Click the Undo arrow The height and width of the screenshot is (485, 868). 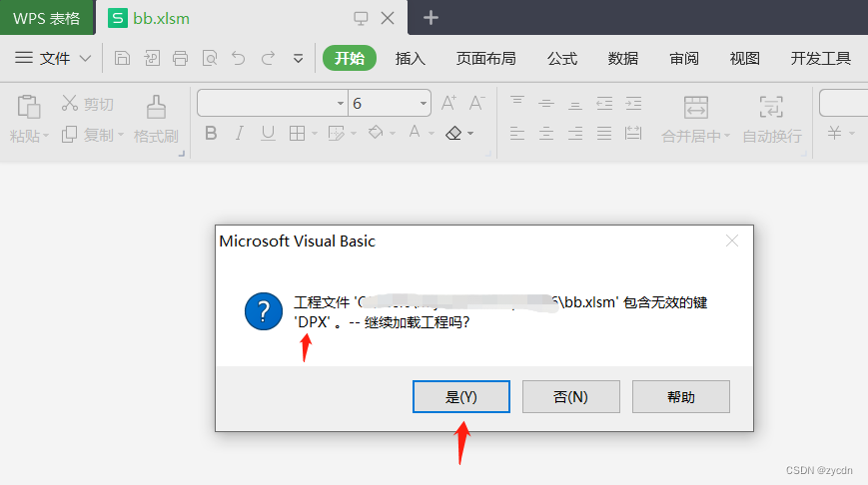239,58
